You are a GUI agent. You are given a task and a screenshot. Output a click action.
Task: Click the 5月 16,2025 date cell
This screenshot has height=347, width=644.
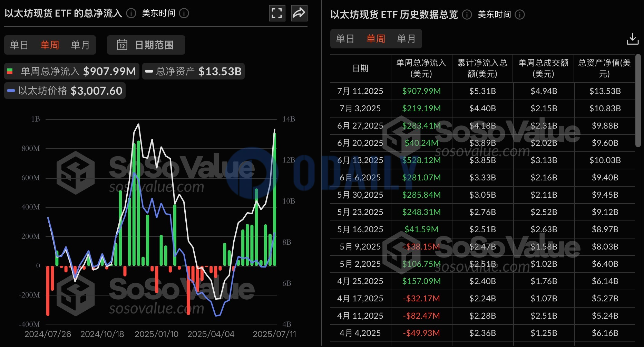pos(360,229)
